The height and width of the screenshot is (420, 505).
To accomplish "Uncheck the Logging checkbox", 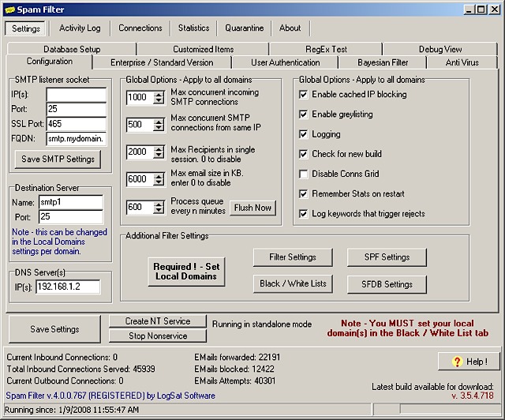I will (303, 134).
